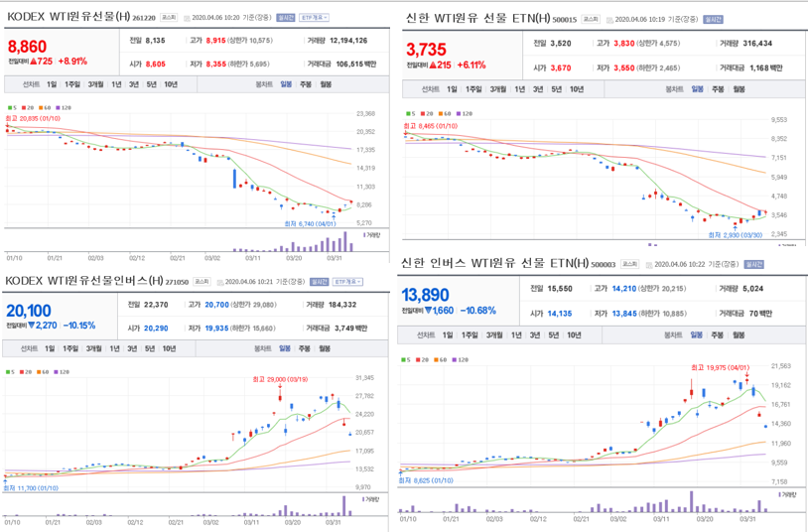Click green 5-day MA swatch in 신한 ETN 500015 chart
This screenshot has height=532, width=808.
click(x=408, y=114)
